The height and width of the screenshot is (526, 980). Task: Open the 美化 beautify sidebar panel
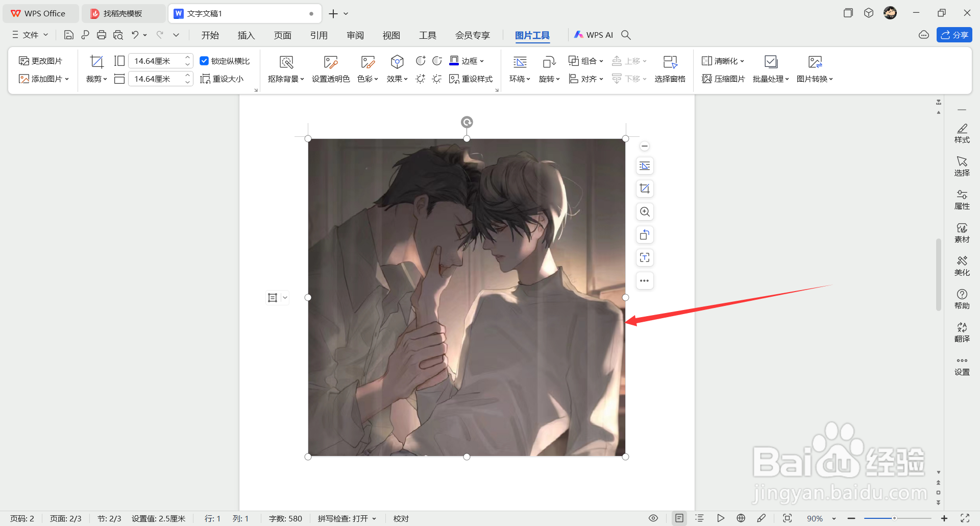tap(962, 266)
